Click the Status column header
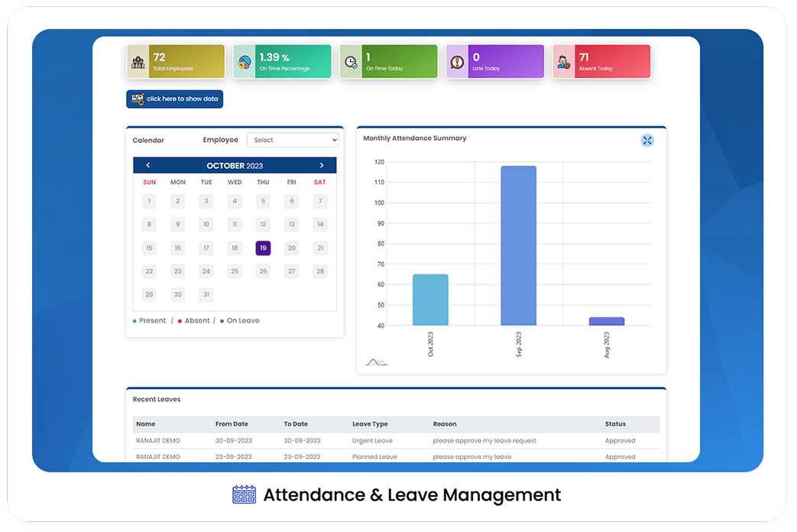797x532 pixels. (x=615, y=423)
